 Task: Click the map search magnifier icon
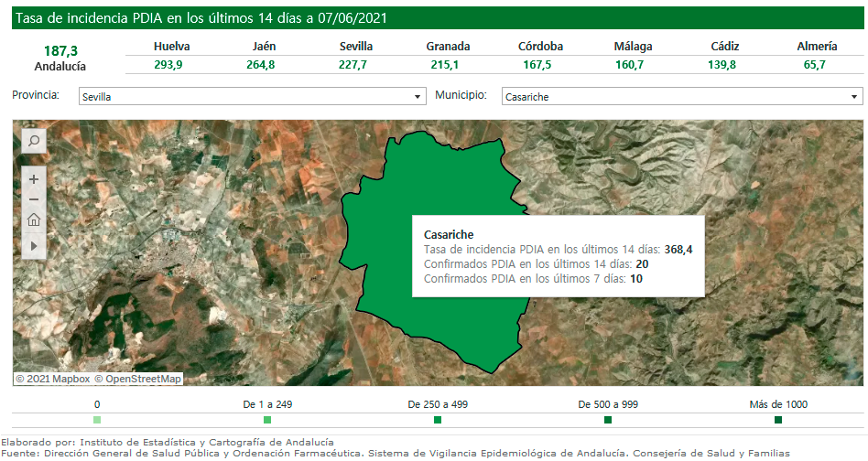point(34,141)
